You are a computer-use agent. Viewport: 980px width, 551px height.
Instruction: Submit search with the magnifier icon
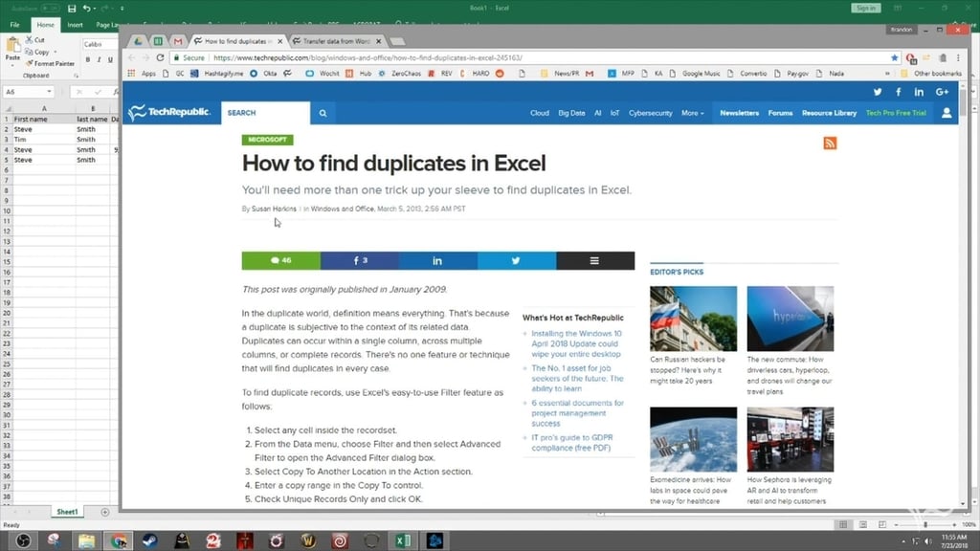point(323,113)
